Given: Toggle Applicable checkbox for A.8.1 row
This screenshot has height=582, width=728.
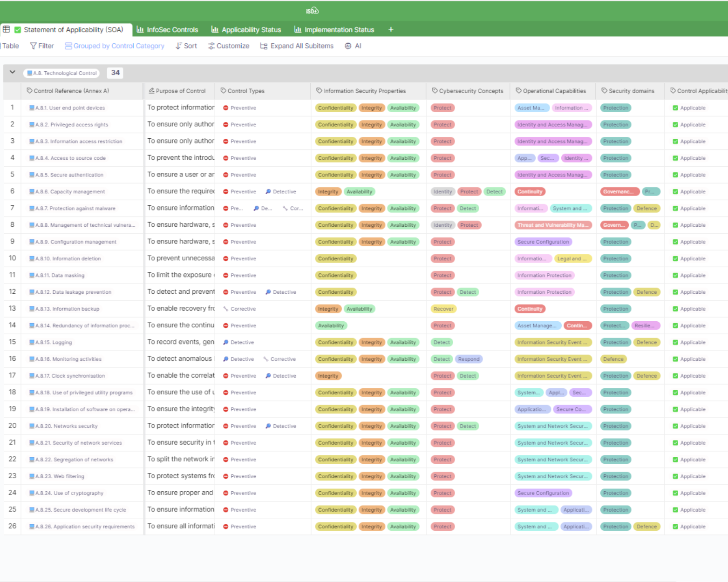Looking at the screenshot, I should point(675,108).
